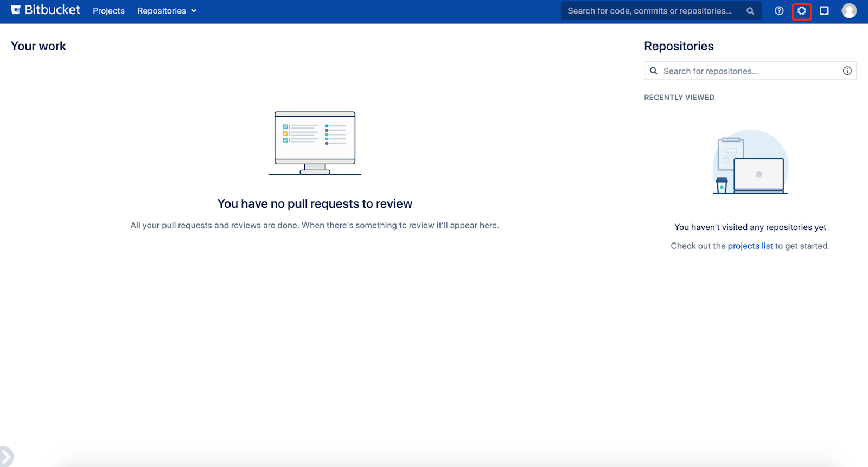Open the help question mark icon

pyautogui.click(x=779, y=11)
